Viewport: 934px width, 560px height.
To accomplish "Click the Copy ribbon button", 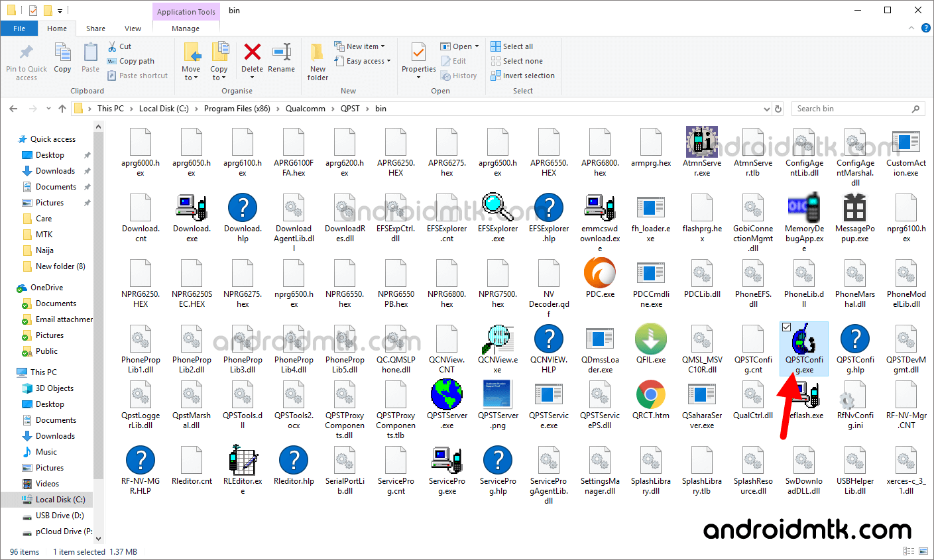I will (x=62, y=58).
